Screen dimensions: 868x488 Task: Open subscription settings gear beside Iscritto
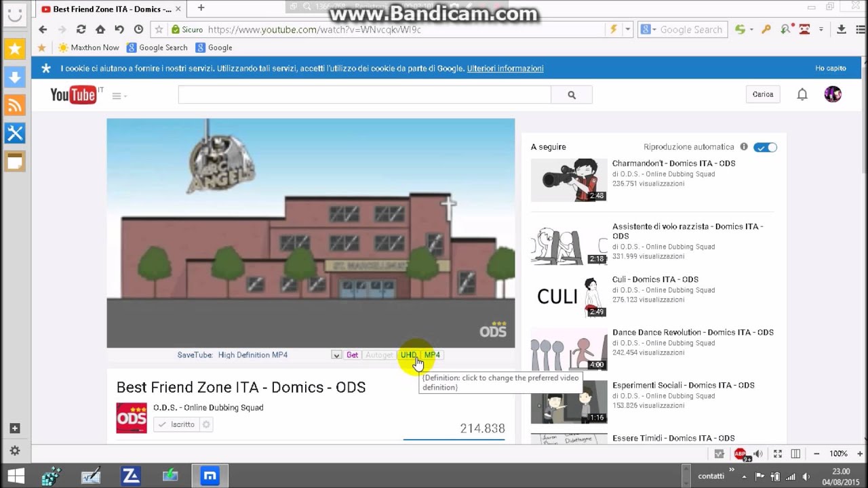206,424
